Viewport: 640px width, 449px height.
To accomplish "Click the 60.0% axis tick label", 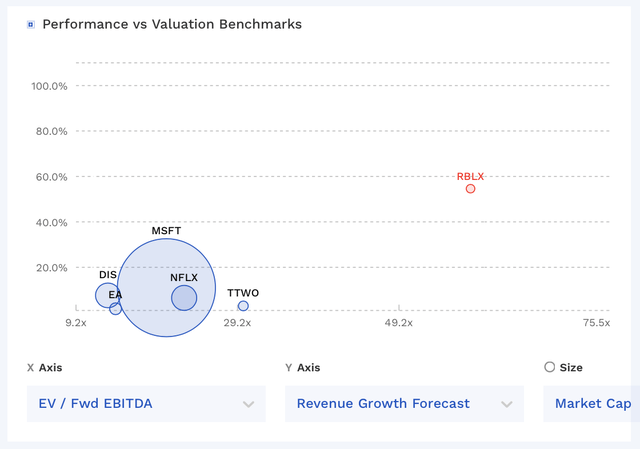I will tap(49, 177).
